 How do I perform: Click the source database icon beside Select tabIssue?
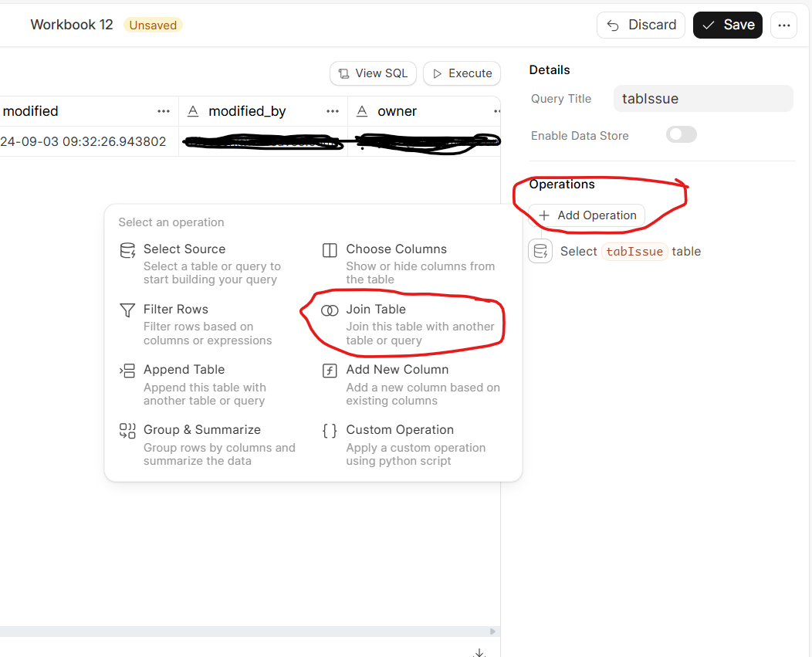540,252
